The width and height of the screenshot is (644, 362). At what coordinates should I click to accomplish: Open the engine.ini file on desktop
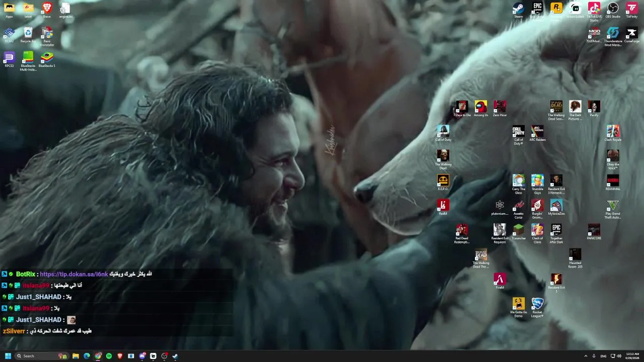click(66, 10)
